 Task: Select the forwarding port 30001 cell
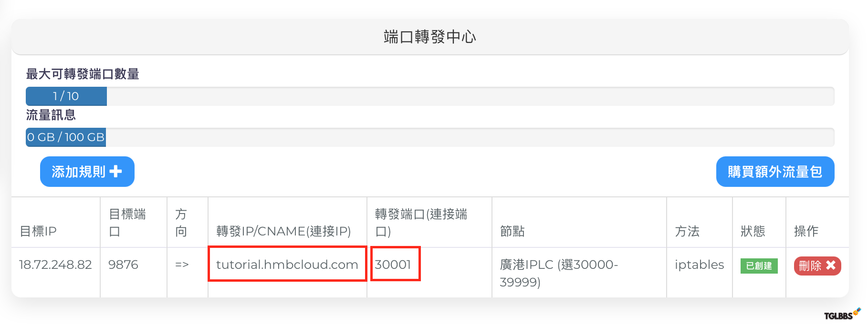click(x=395, y=264)
